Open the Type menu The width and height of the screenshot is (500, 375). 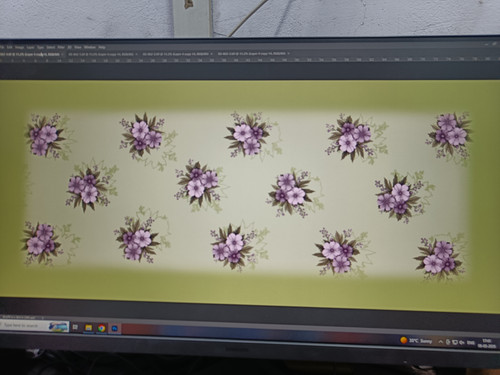coord(40,47)
